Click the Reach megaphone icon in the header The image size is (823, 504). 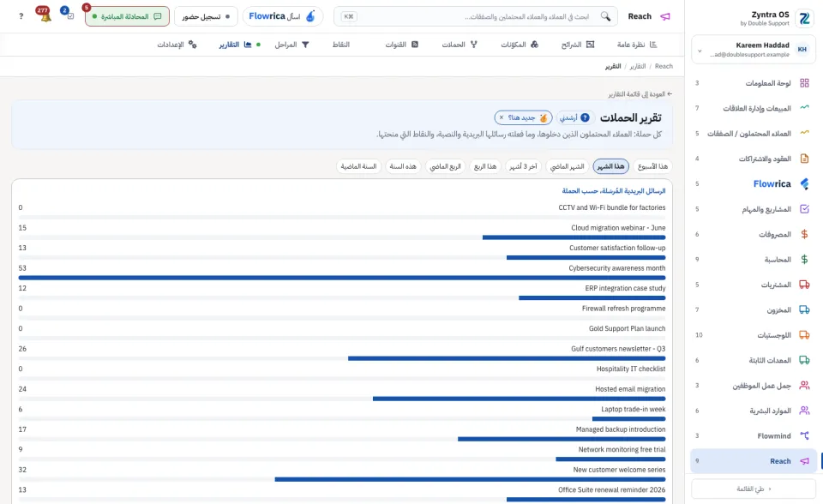click(665, 16)
